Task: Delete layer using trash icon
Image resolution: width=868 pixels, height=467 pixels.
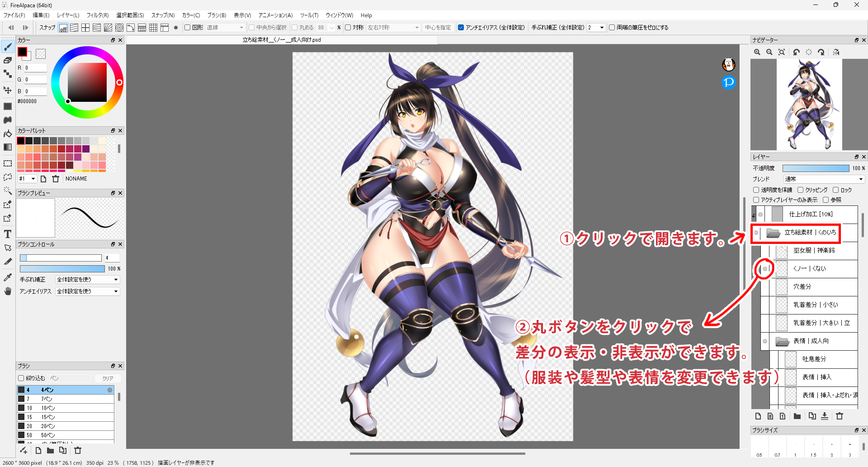Action: pos(840,416)
